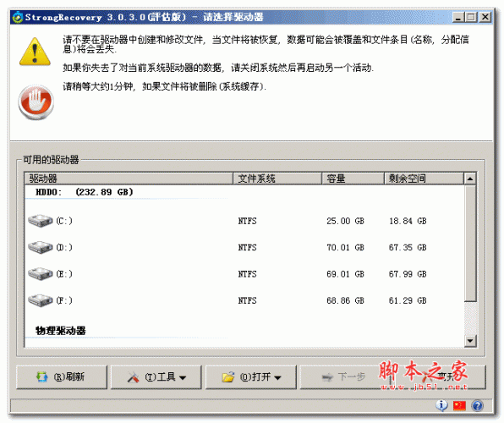504x423 pixels.
Task: Select the C: drive icon
Action: click(x=41, y=221)
